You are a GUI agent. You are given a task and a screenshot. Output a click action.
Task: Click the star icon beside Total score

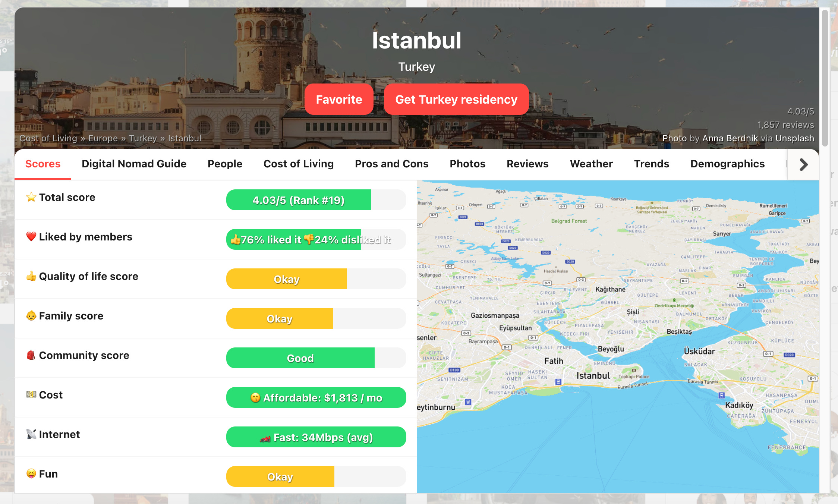point(31,197)
